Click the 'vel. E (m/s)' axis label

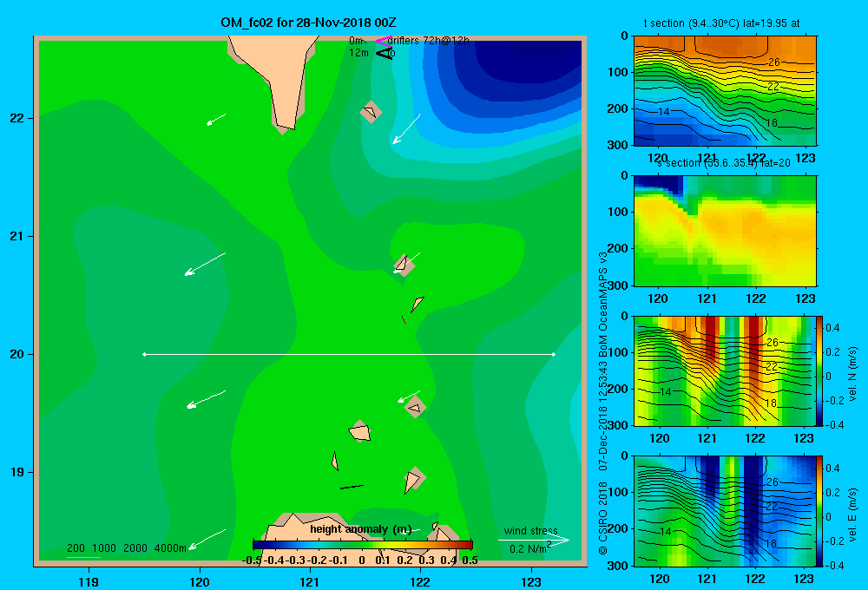click(852, 514)
